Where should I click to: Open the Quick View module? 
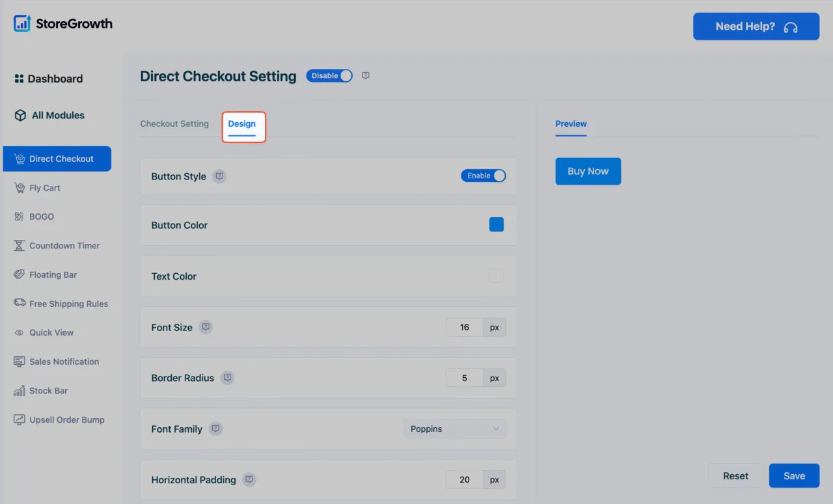[44, 332]
